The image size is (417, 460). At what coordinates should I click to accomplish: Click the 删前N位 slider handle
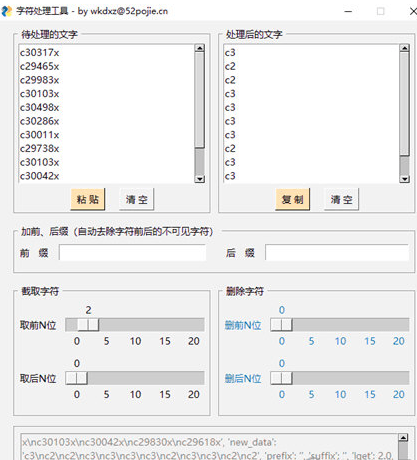[281, 325]
